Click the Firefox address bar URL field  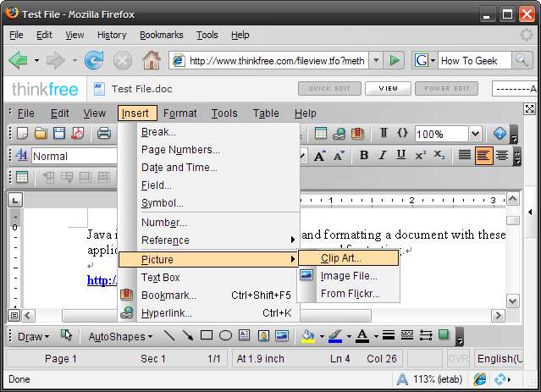click(x=275, y=61)
